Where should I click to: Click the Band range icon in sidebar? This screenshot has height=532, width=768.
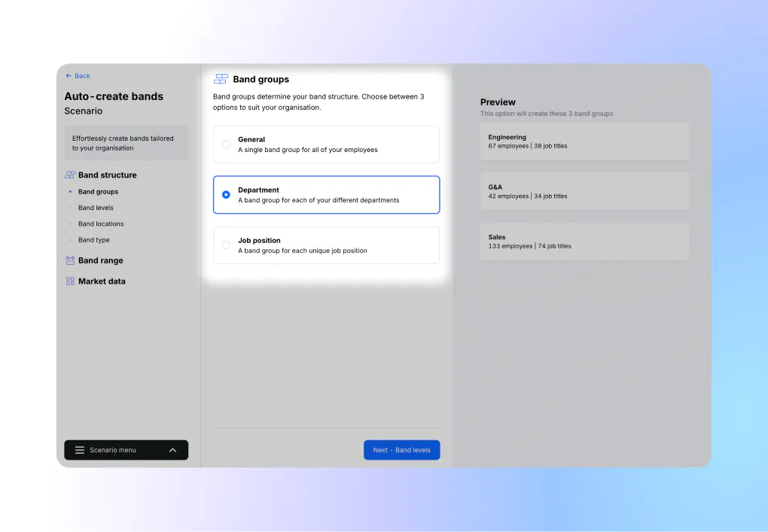pyautogui.click(x=69, y=260)
